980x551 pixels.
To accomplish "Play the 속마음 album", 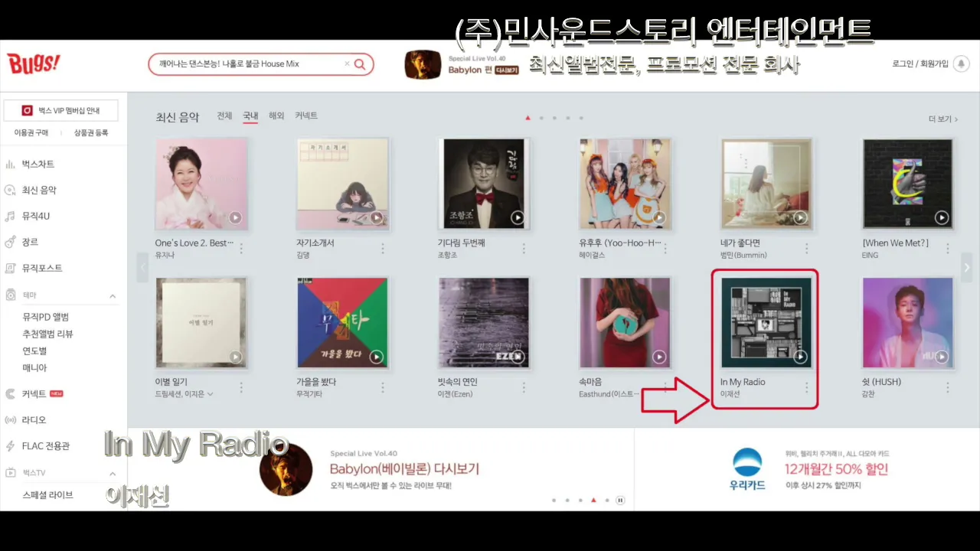I will 658,357.
